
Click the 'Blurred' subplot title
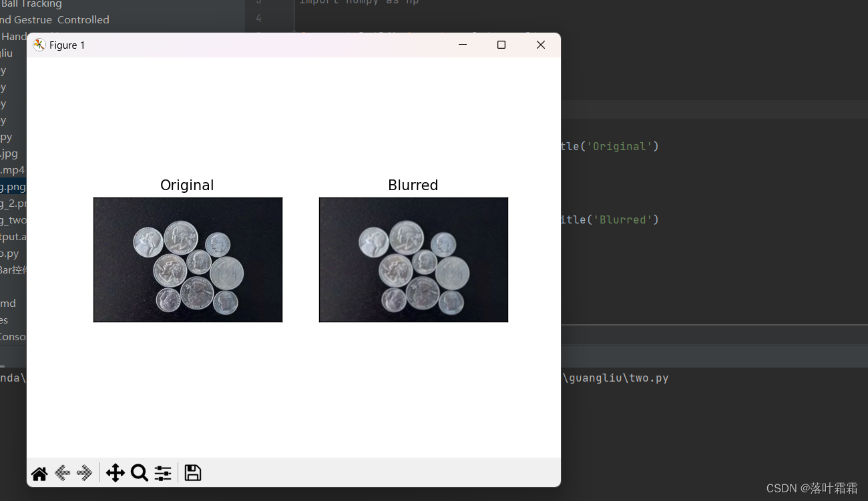(x=413, y=185)
